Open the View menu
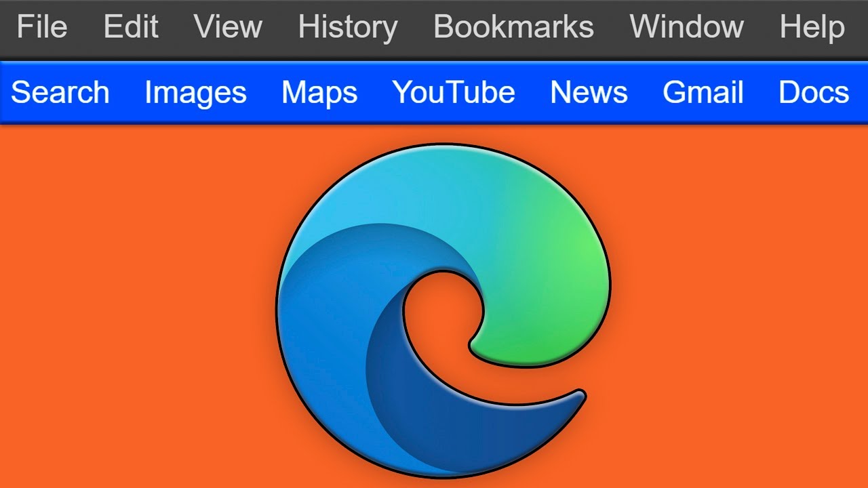The height and width of the screenshot is (488, 868). pyautogui.click(x=228, y=27)
